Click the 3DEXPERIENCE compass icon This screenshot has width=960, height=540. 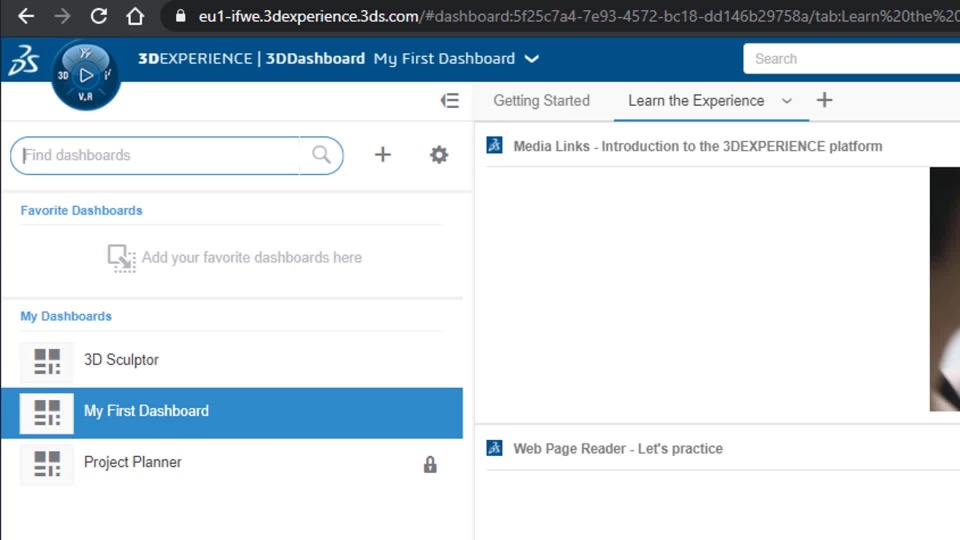pyautogui.click(x=86, y=75)
